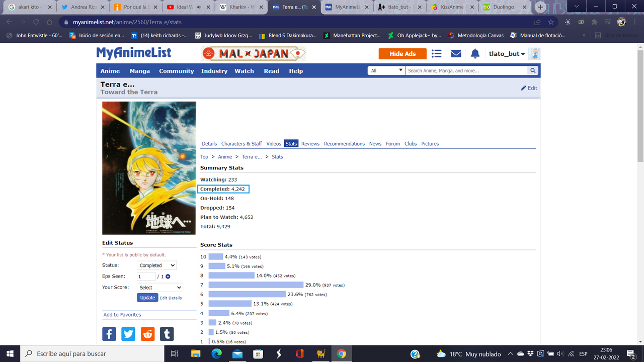Open the notifications bell icon
The image size is (644, 362).
coord(475,53)
